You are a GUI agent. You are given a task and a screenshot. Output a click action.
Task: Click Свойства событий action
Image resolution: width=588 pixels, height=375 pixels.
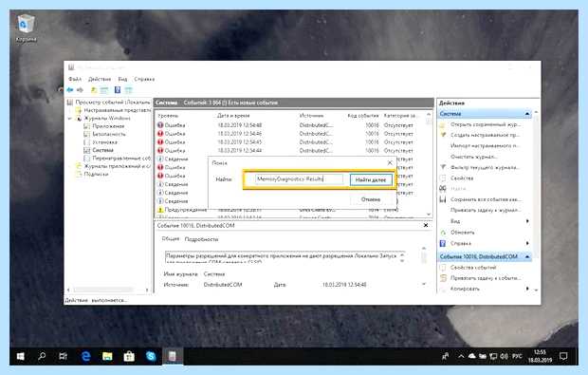point(473,268)
